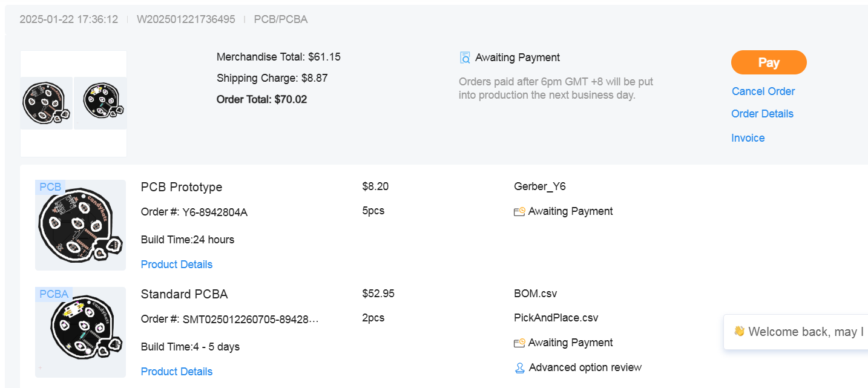Click the Advanced option review person icon
The image size is (868, 388).
[519, 368]
